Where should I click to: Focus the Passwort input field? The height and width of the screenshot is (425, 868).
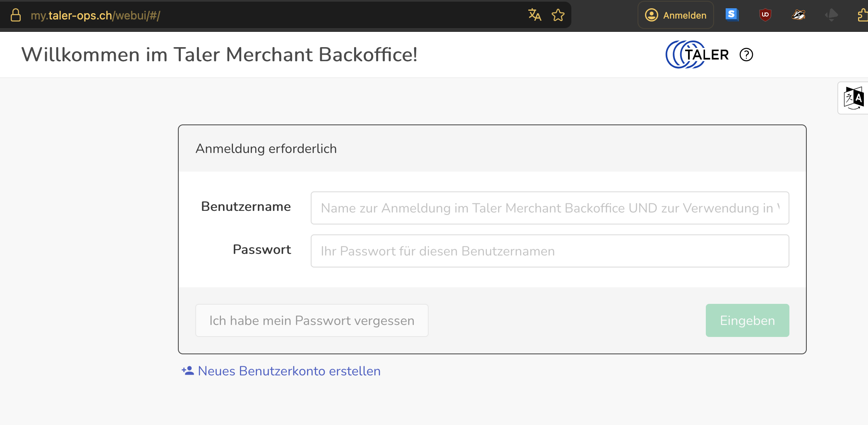549,251
